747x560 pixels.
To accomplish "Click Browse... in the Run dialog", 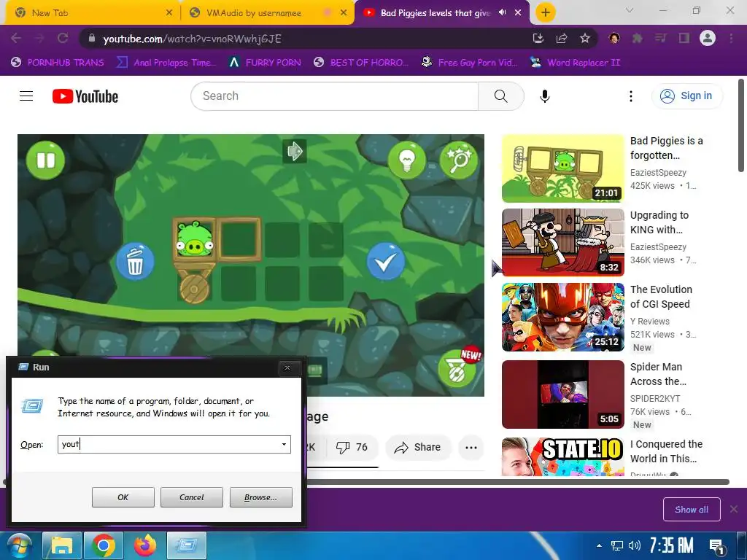I will tap(260, 497).
